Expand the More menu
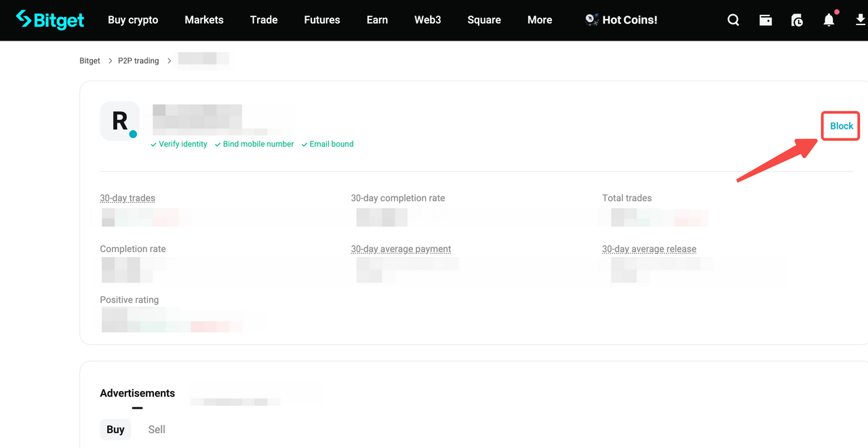Screen dimensions: 868x448 click(x=540, y=20)
